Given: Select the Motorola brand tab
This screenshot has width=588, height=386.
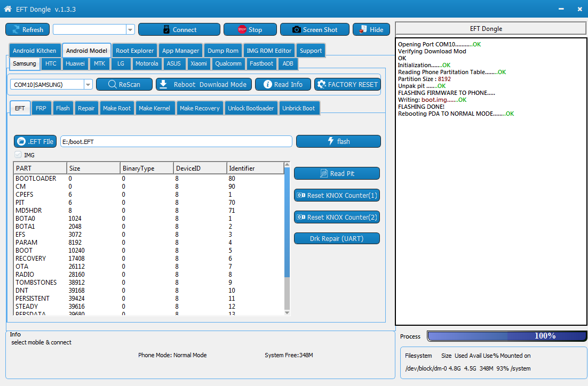Looking at the screenshot, I should click(147, 63).
